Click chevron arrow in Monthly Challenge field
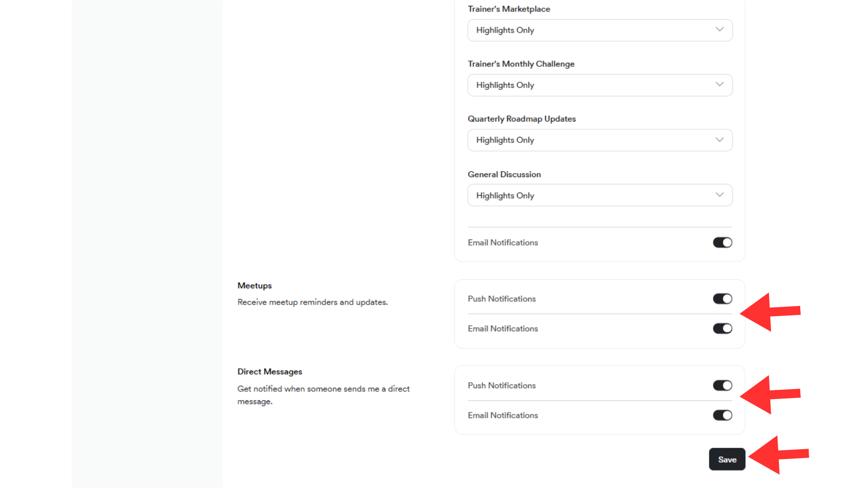Viewport: 868px width, 488px height. click(x=719, y=85)
